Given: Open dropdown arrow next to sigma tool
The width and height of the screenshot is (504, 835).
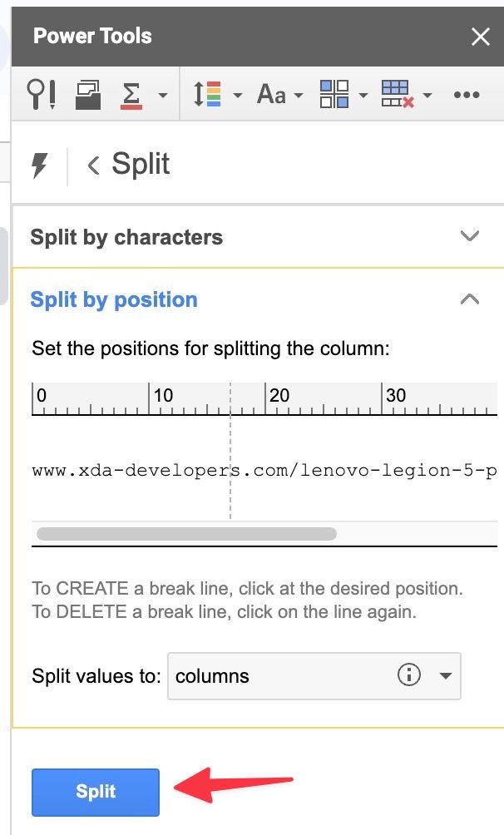Looking at the screenshot, I should 162,95.
